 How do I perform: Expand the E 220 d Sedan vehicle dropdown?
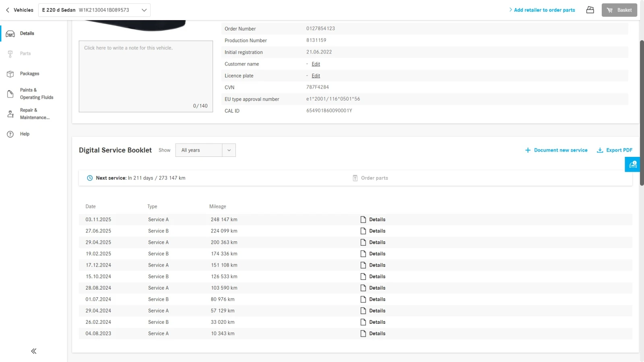tap(144, 10)
